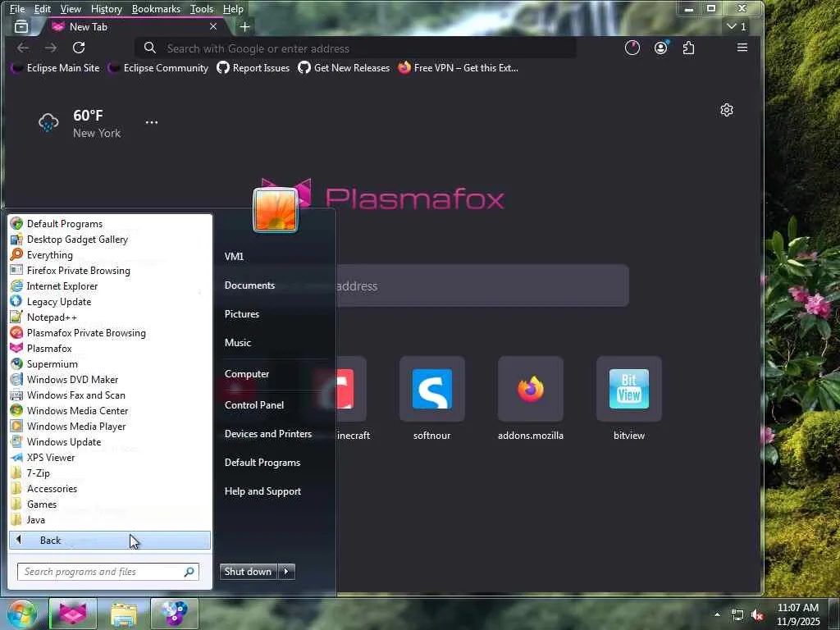Open the extensions puzzle-piece icon
Screen dimensions: 840x630
(x=688, y=48)
